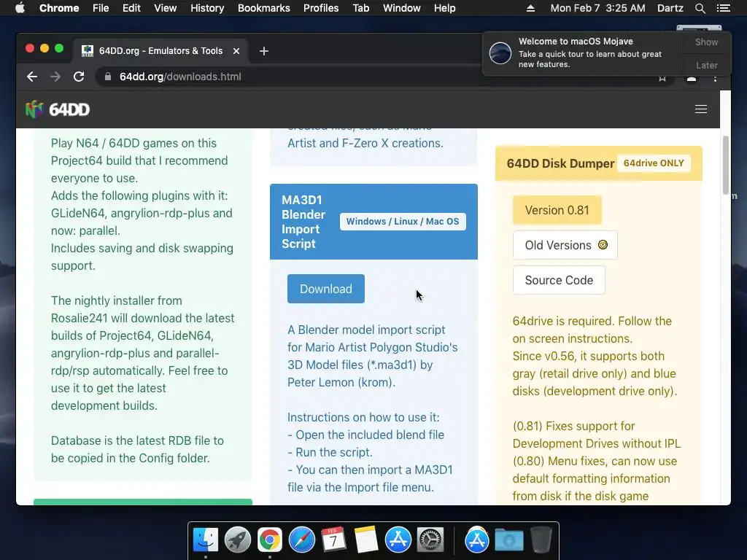Open the Bookmarks menu
The image size is (747, 560).
pyautogui.click(x=264, y=8)
